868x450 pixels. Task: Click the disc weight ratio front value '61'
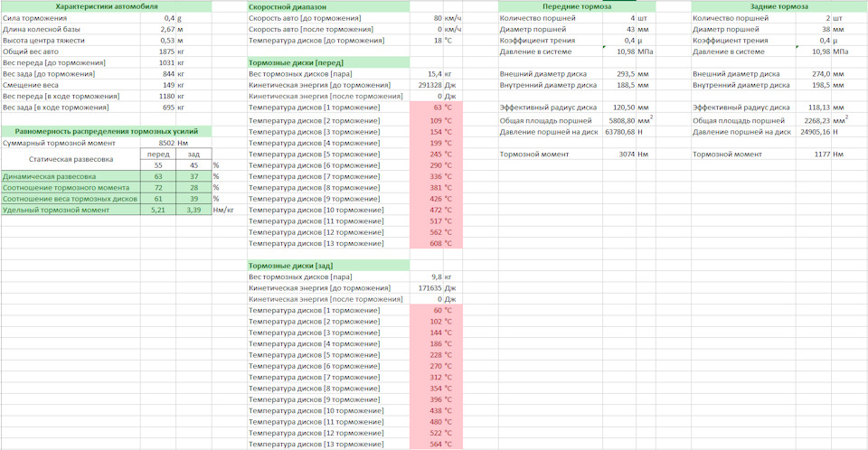[157, 199]
